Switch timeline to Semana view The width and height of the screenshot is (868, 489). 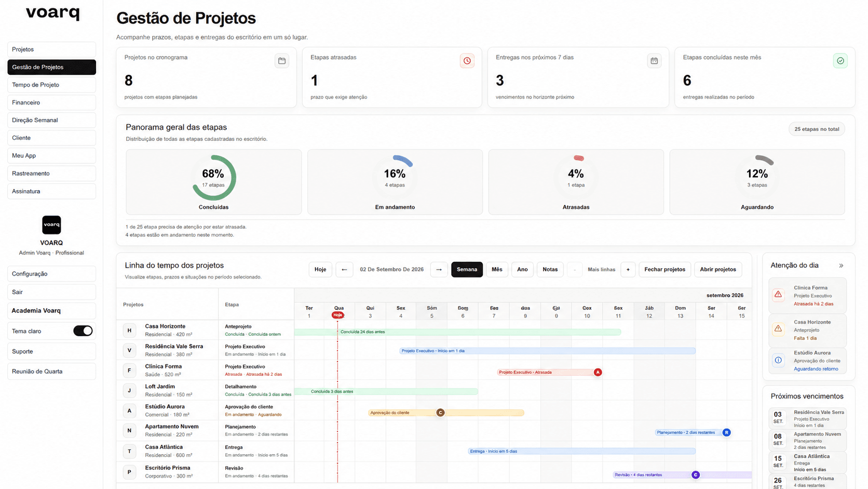(467, 269)
